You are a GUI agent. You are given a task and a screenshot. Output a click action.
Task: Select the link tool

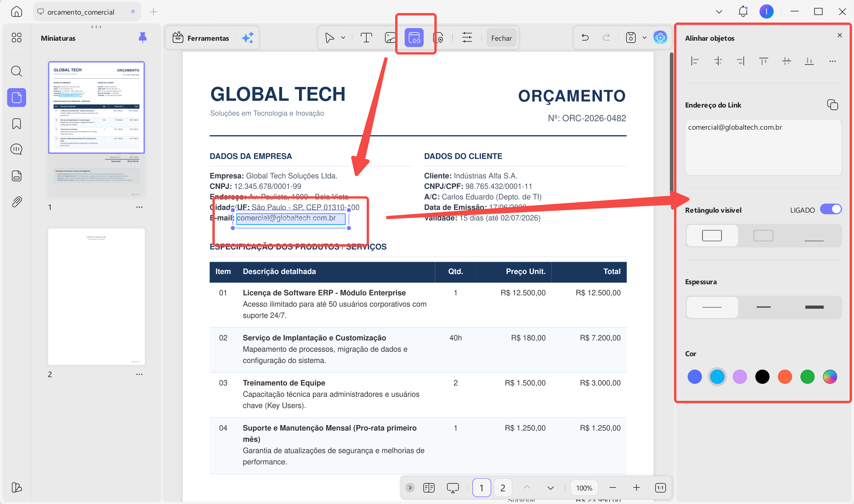(414, 38)
